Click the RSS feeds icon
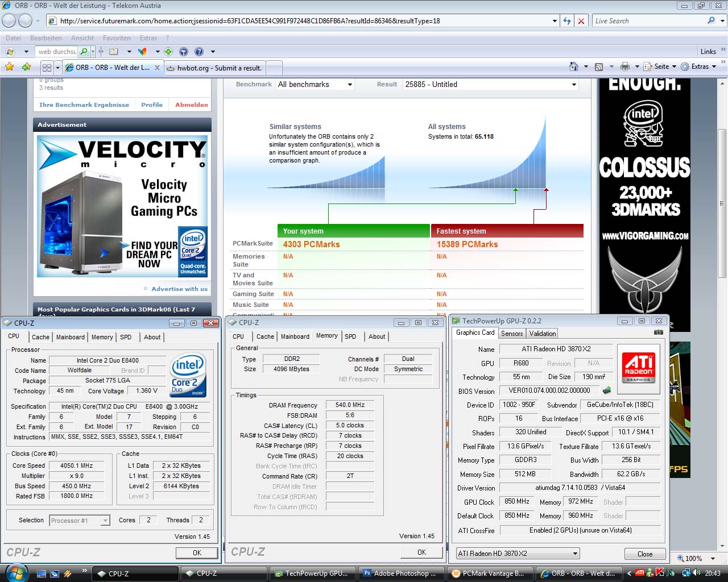This screenshot has width=728, height=582. [x=599, y=66]
